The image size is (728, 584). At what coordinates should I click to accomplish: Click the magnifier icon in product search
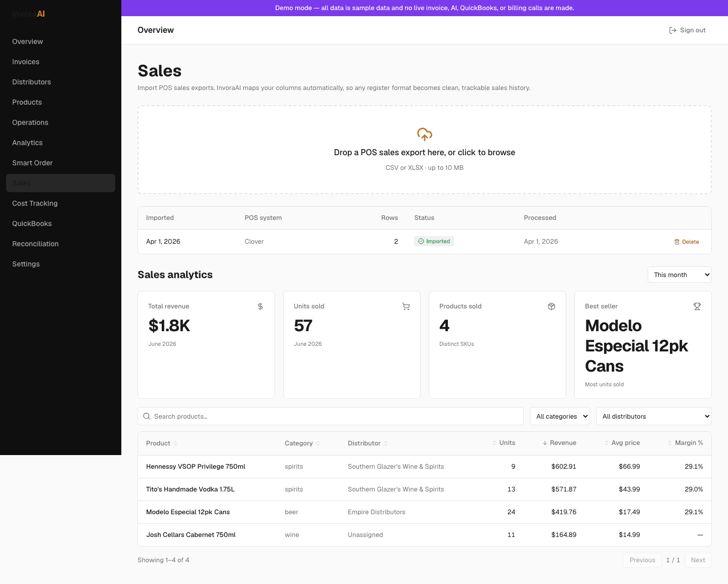point(147,416)
